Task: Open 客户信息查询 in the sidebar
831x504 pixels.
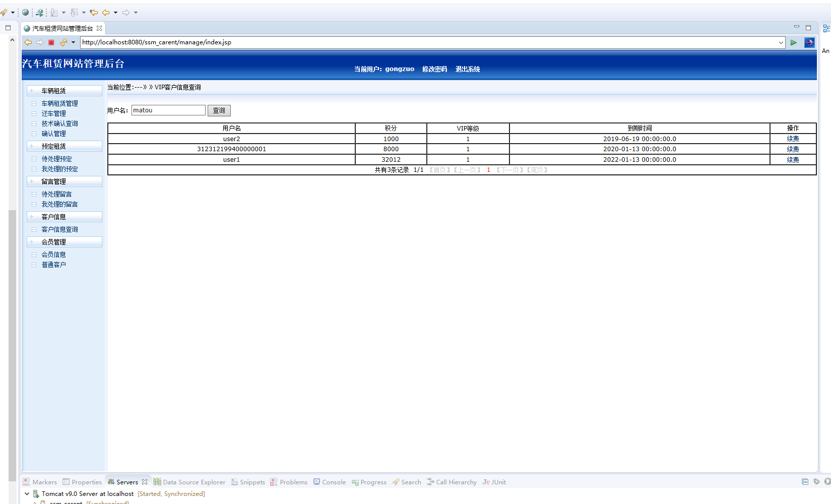Action: (59, 229)
